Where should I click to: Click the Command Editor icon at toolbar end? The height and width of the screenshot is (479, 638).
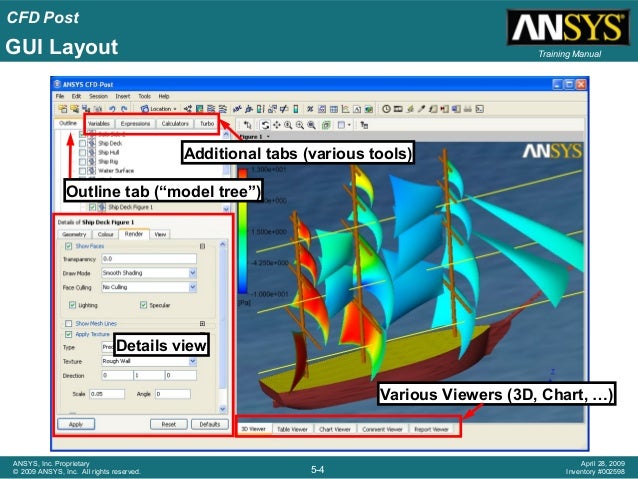pos(480,109)
